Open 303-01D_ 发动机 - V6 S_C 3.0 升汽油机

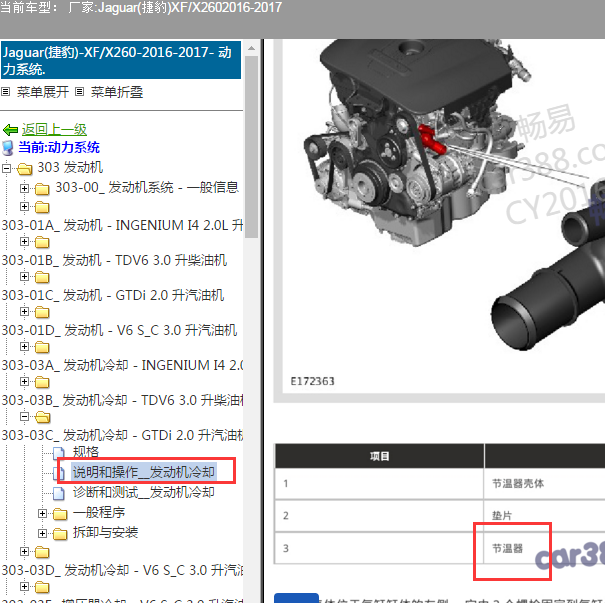click(119, 331)
